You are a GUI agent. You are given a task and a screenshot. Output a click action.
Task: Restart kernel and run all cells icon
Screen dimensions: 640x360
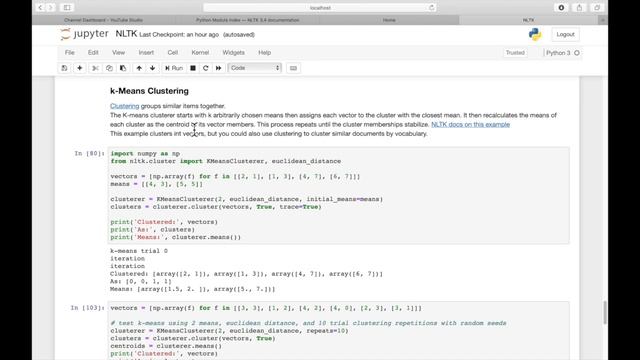point(219,68)
